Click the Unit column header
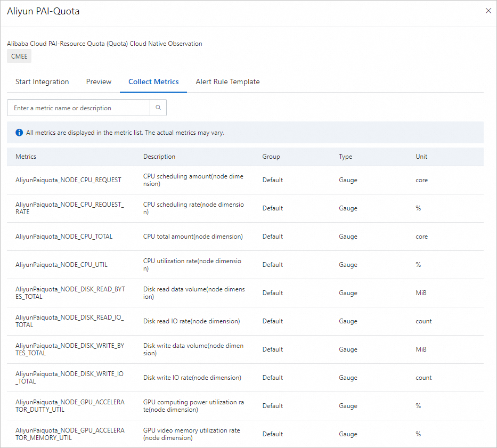The height and width of the screenshot is (448, 497). [x=421, y=157]
